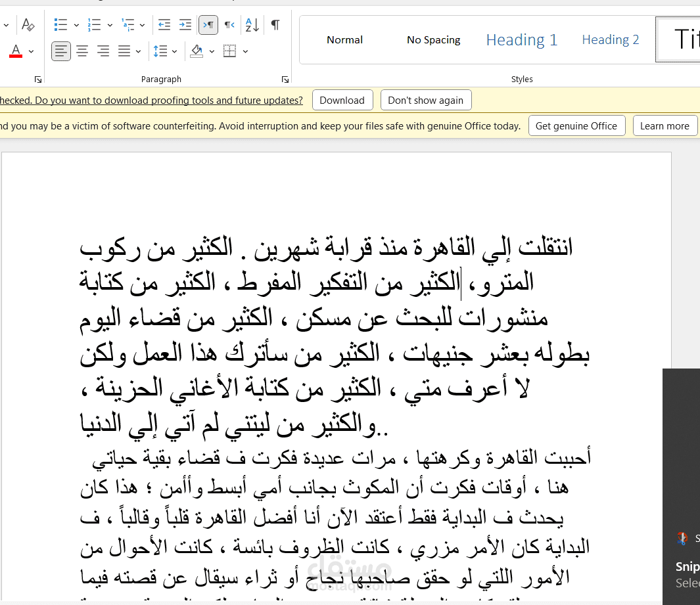
Task: Click the Clear All Formatting icon
Action: 28,24
